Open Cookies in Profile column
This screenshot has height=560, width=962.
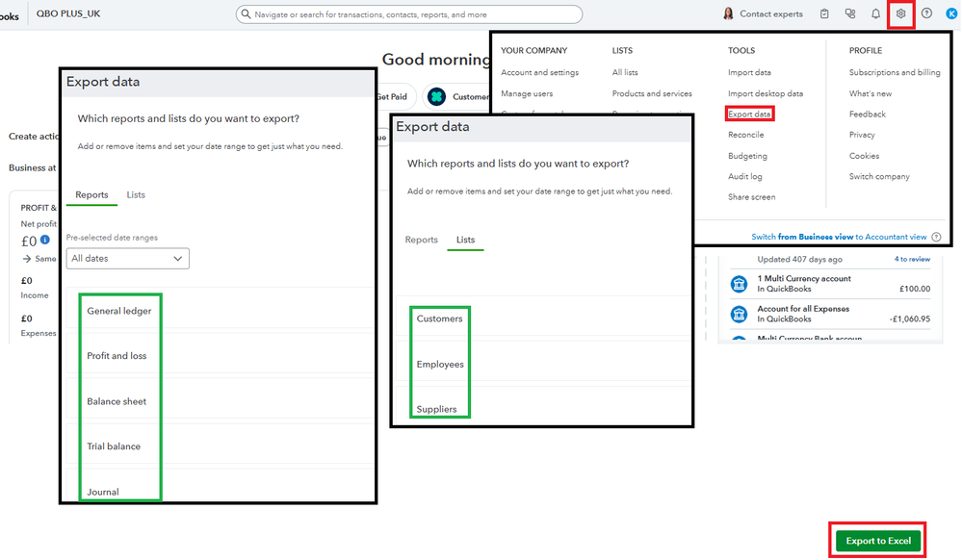864,156
